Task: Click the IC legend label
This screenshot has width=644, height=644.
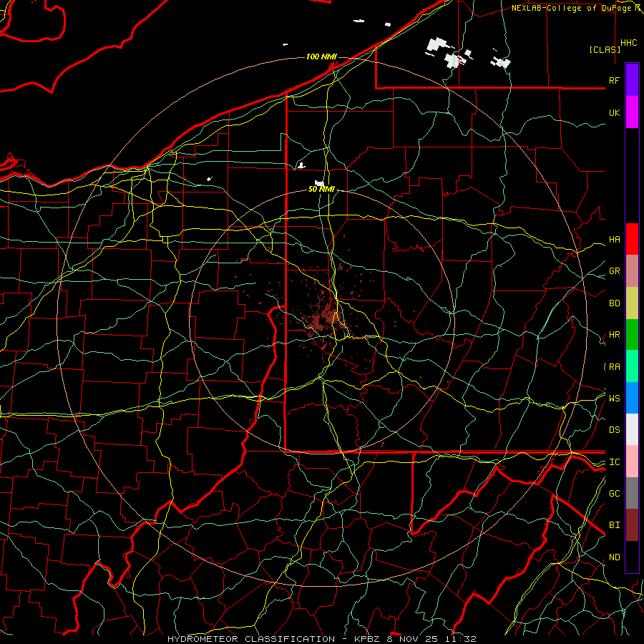Action: [615, 462]
